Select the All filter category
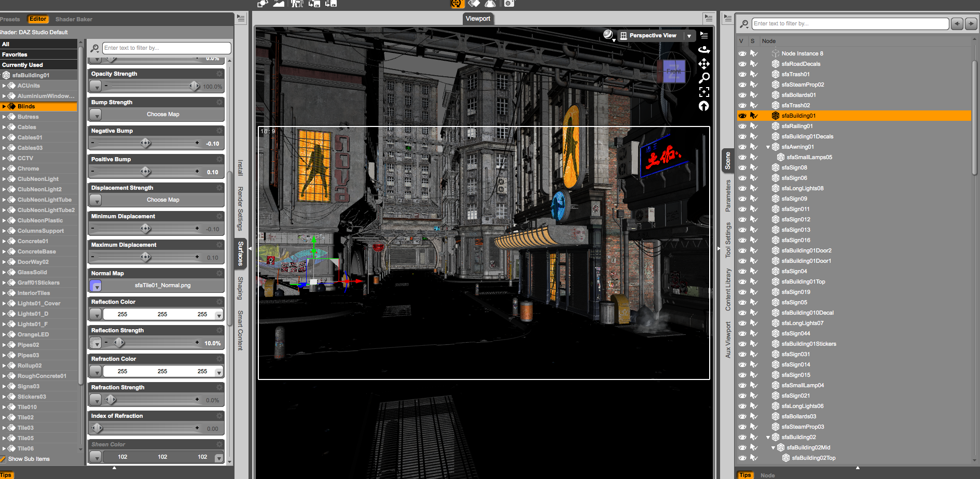The height and width of the screenshot is (479, 980). [38, 44]
